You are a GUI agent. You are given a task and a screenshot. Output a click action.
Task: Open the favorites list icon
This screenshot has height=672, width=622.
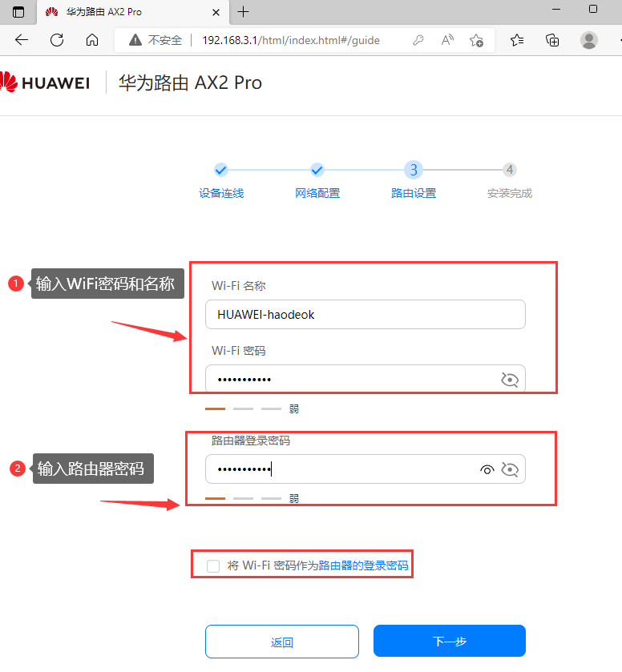click(517, 40)
